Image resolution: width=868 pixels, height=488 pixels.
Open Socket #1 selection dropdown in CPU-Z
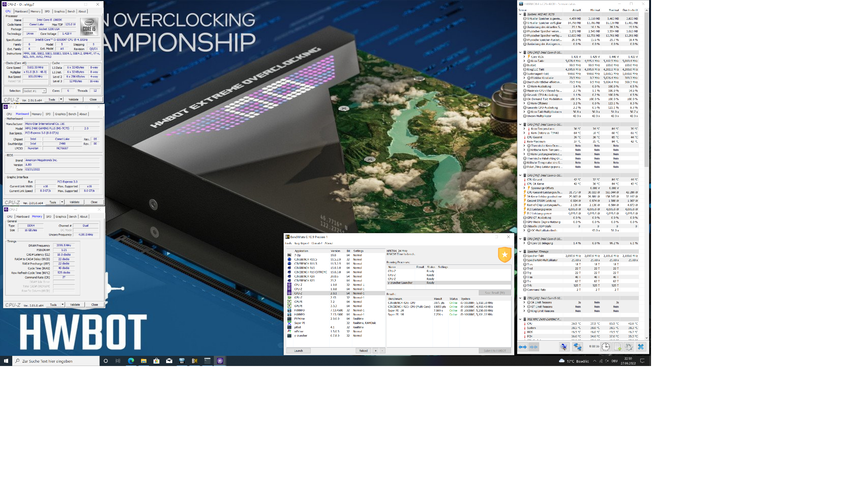(44, 91)
